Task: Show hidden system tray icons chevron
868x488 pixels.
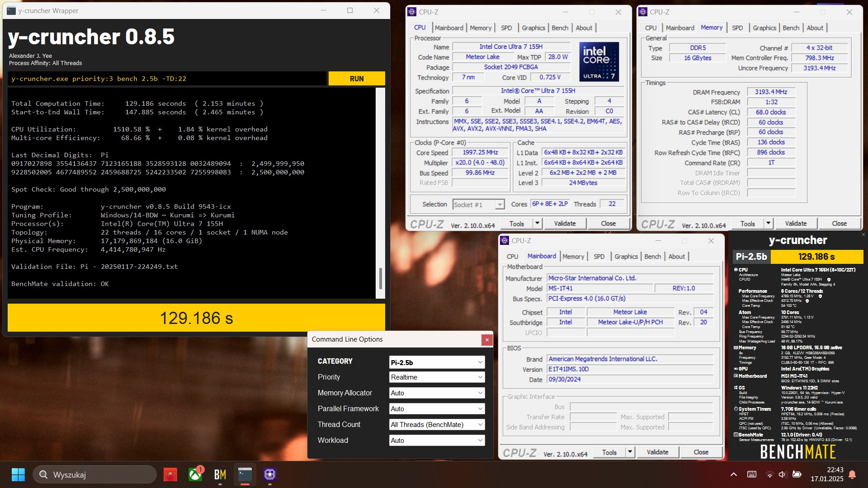Action: tap(734, 474)
